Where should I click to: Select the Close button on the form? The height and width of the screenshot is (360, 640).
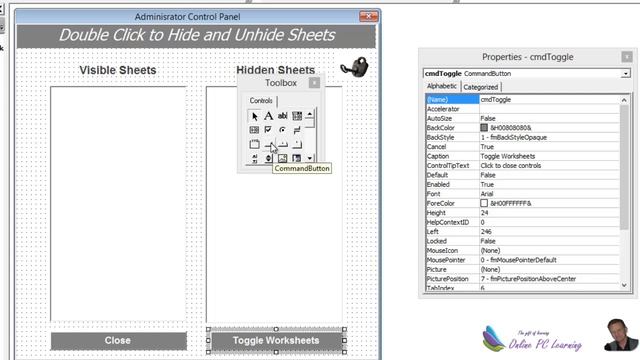coord(119,341)
